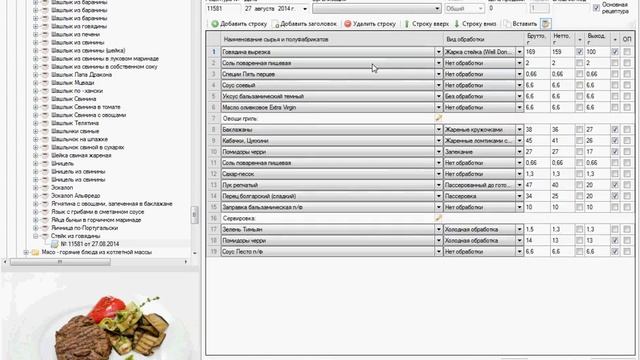640x360 pixels.
Task: Click the dish icon of 'Шейка свиная жареная'
Action: tap(45, 155)
